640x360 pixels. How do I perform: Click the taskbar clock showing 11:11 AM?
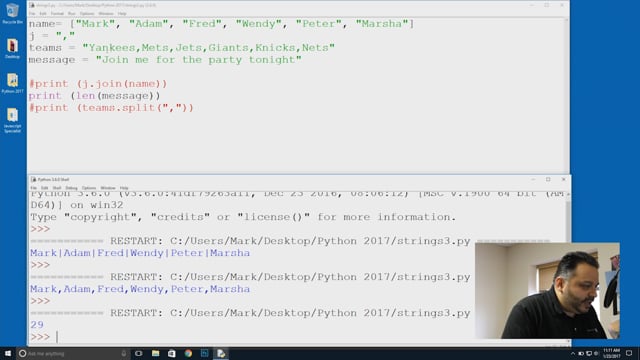[611, 353]
